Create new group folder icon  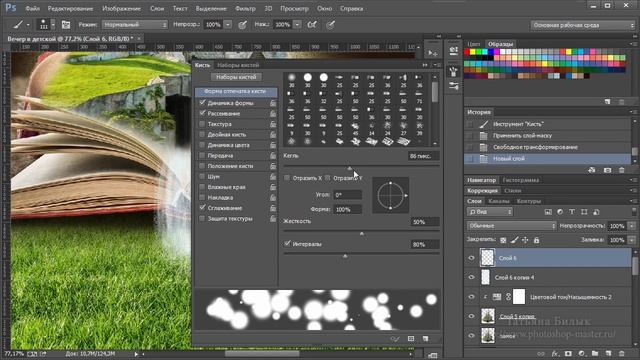[x=595, y=353]
